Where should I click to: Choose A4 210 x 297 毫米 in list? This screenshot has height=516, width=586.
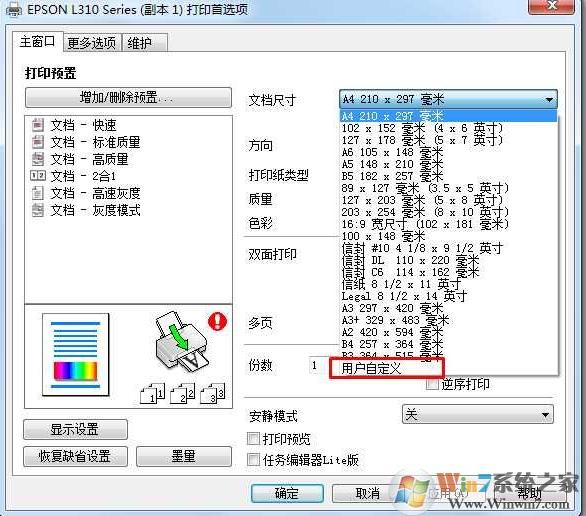click(448, 116)
